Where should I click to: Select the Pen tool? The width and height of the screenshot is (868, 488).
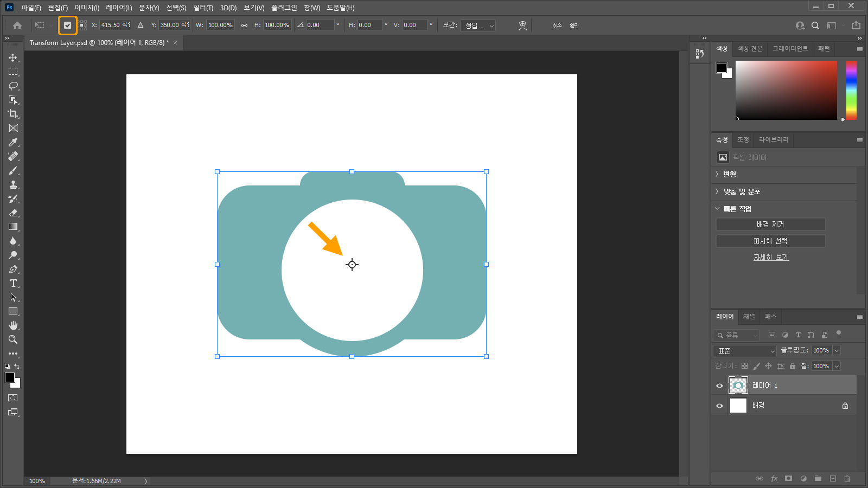[13, 269]
